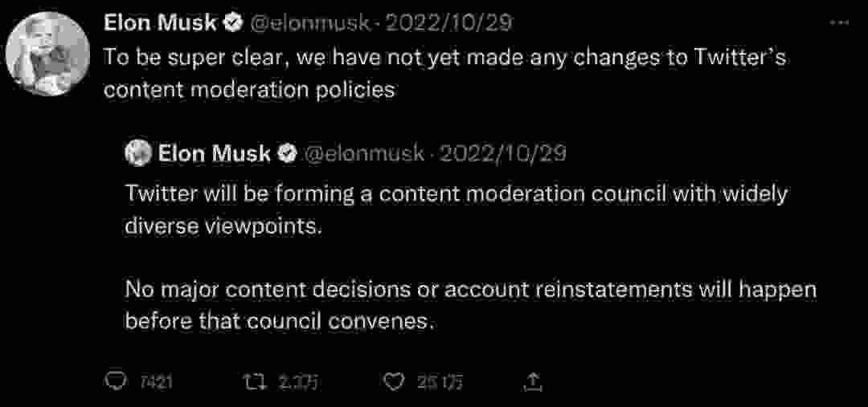
Task: Open Elon Musk's large profile avatar
Action: (x=47, y=54)
